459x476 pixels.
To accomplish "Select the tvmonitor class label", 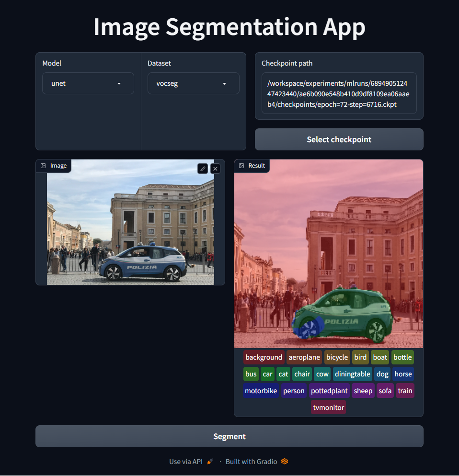I will click(328, 408).
